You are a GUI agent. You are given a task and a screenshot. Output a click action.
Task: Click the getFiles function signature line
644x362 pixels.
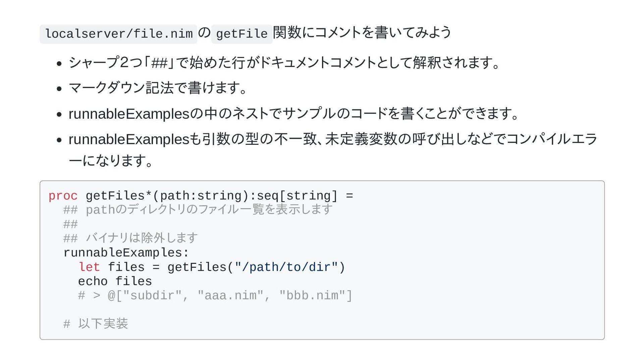tap(201, 196)
